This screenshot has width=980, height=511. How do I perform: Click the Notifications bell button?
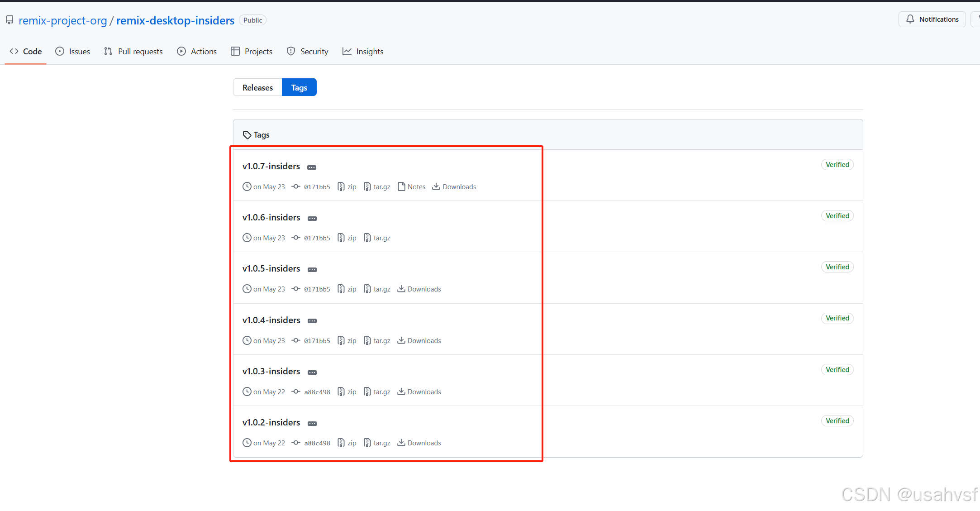tap(932, 19)
